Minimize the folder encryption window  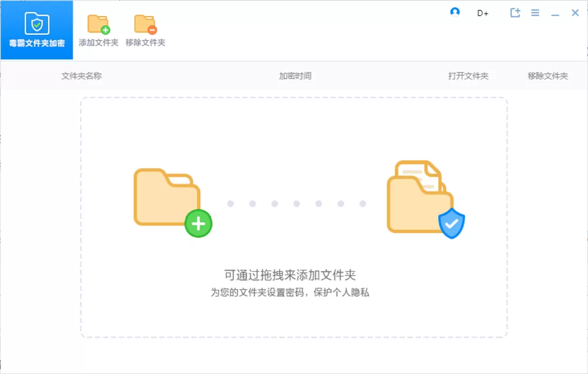pyautogui.click(x=555, y=14)
